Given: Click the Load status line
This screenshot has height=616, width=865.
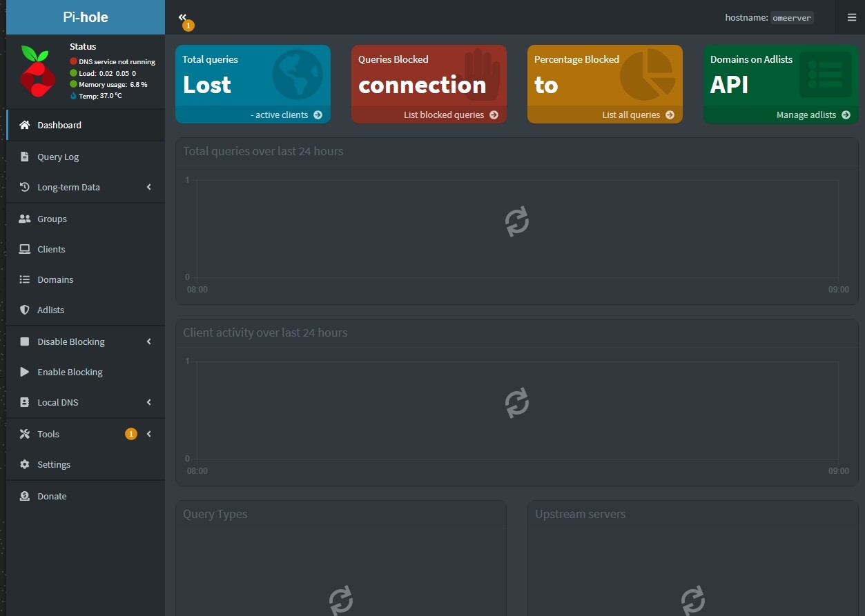Looking at the screenshot, I should tap(103, 73).
